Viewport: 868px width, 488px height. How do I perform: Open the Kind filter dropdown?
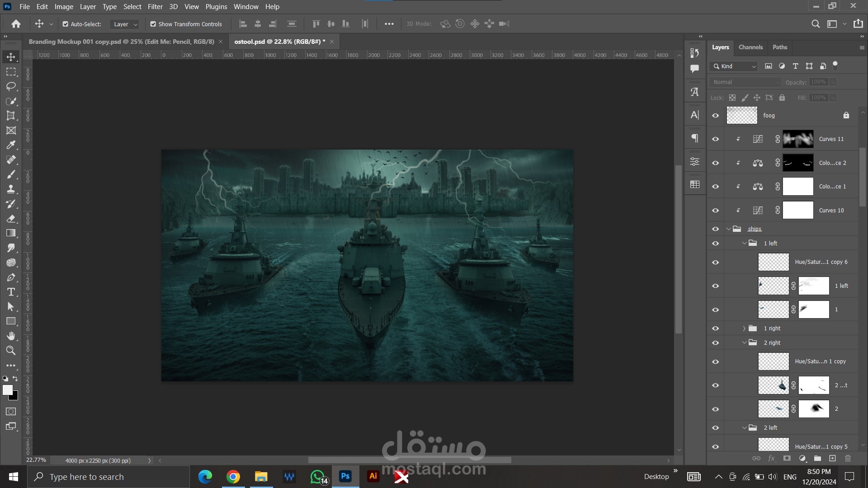(x=733, y=66)
